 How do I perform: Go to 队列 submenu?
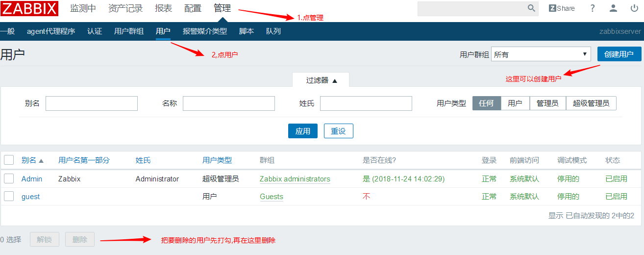(273, 31)
